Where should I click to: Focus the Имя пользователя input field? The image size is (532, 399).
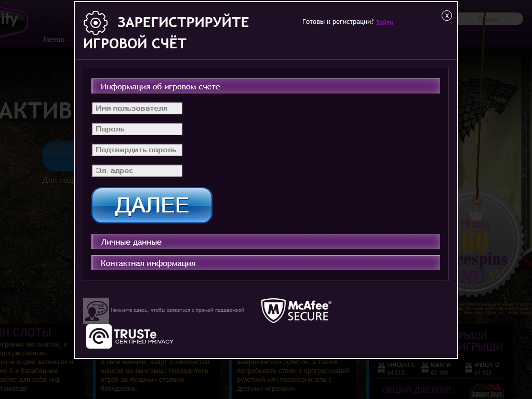coord(137,108)
